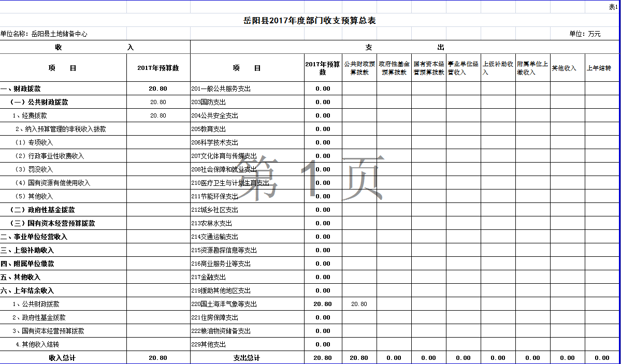This screenshot has height=364, width=621.
Task: Select the 一、财政拨款 row label
Action: coord(20,89)
